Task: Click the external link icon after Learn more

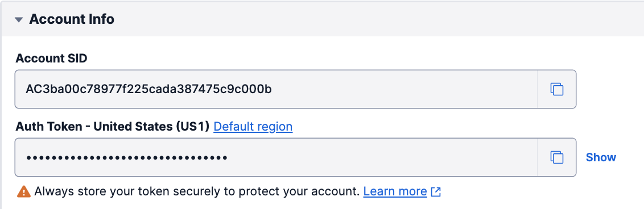Action: click(436, 191)
